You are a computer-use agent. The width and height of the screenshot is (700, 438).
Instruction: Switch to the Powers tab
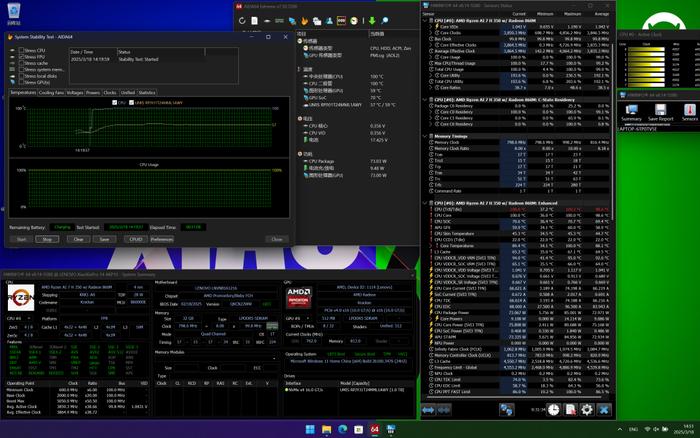pos(93,92)
